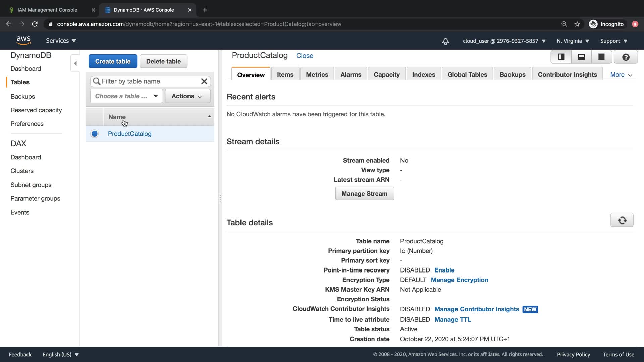Select the ProductCatalog radio button
The image size is (644, 362).
click(95, 134)
